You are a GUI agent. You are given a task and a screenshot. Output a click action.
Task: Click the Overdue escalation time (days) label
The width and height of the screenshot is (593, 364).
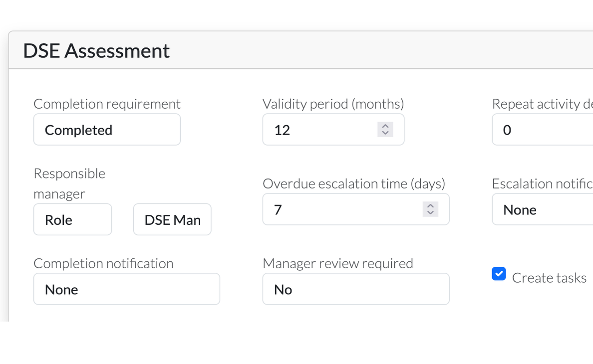point(353,183)
